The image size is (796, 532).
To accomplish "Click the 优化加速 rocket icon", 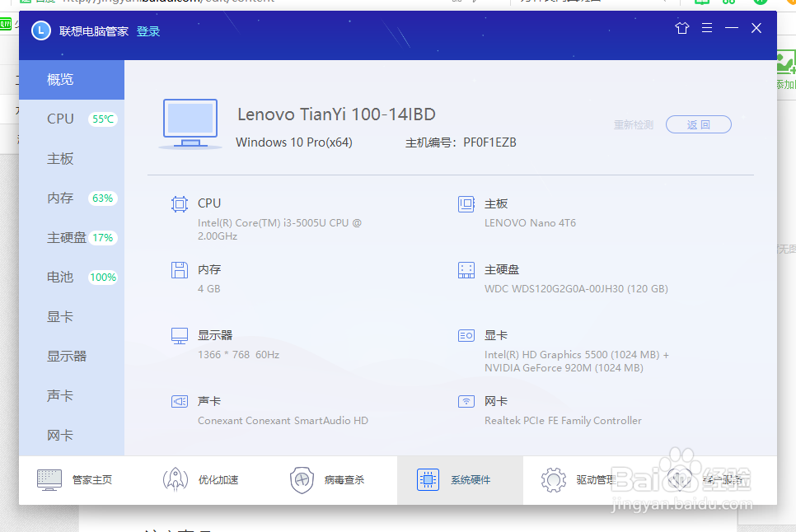I will [176, 480].
